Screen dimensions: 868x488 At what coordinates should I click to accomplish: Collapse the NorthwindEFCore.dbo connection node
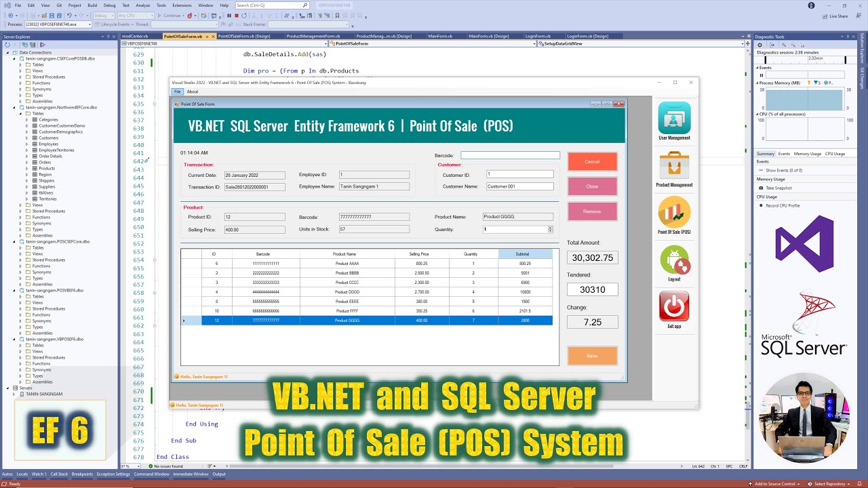point(15,108)
